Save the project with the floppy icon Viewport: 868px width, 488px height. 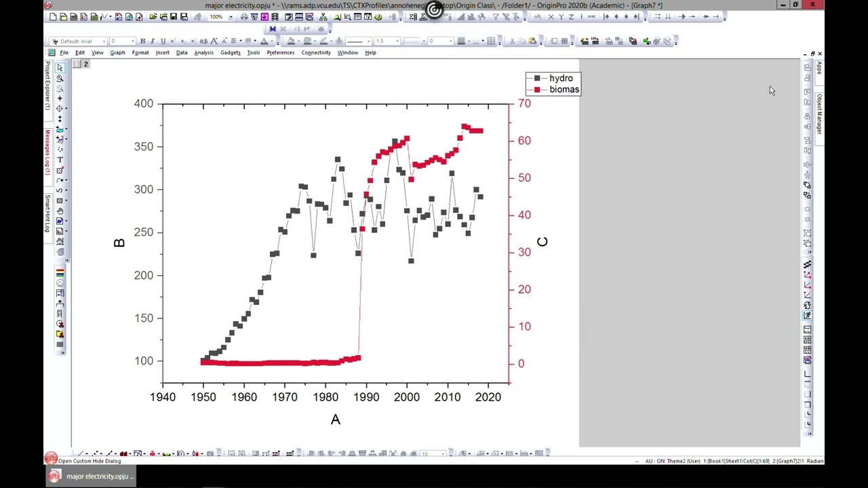tap(174, 16)
